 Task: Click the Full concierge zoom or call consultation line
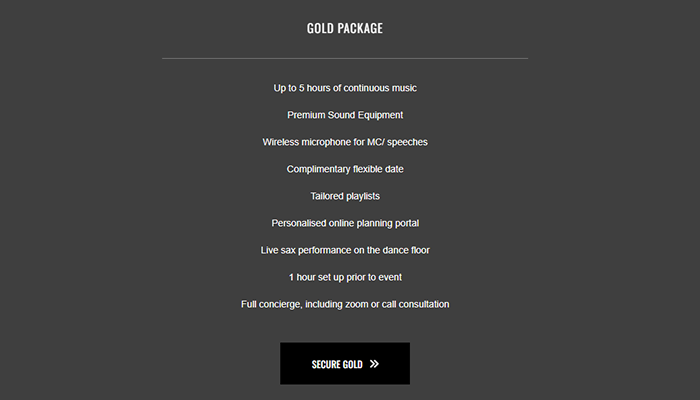pos(345,304)
